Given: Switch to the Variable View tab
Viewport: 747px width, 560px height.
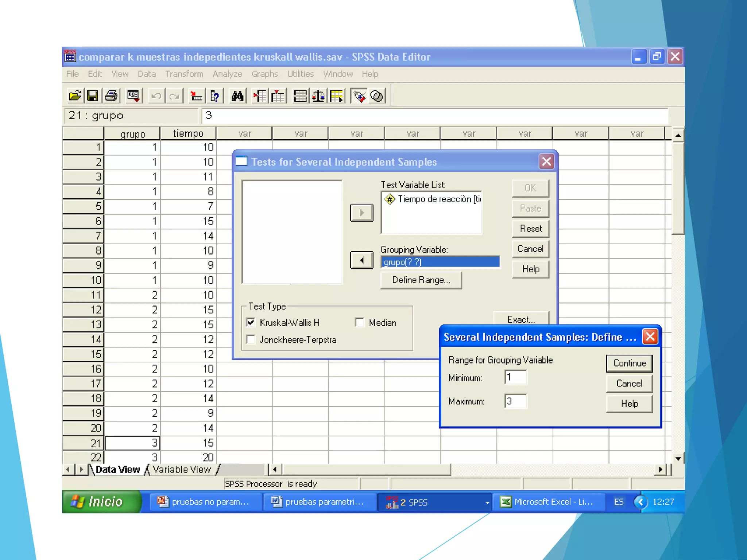Looking at the screenshot, I should [x=182, y=470].
